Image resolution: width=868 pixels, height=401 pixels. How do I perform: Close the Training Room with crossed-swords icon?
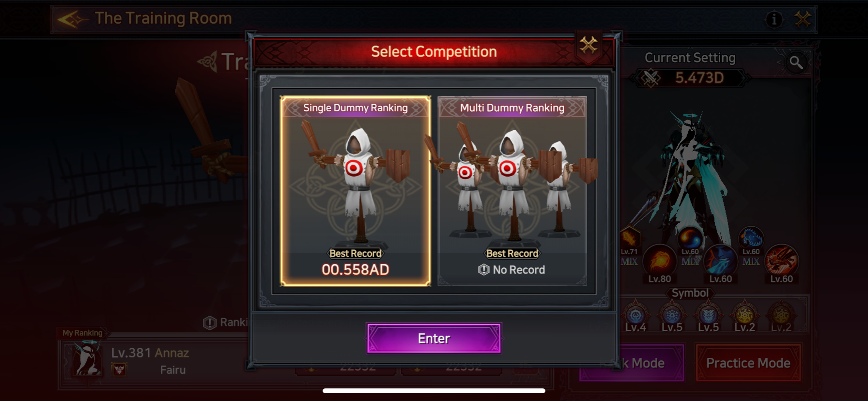(803, 19)
